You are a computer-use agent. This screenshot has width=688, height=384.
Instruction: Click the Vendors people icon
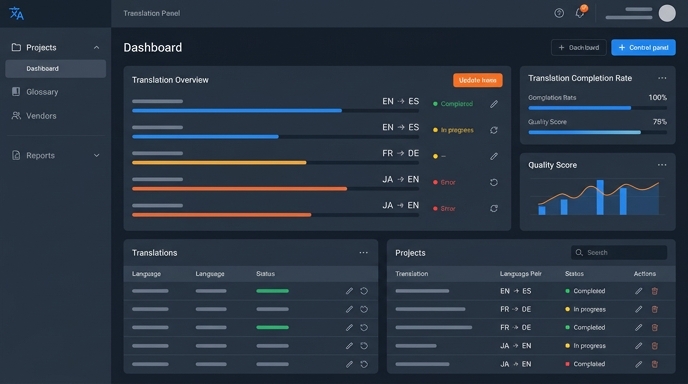point(16,116)
